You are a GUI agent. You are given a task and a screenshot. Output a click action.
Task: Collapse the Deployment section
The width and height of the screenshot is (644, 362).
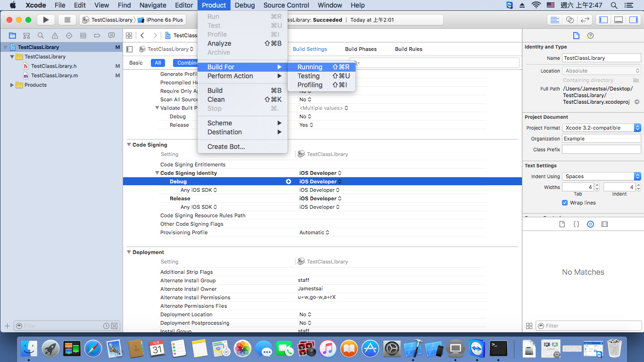tap(129, 252)
